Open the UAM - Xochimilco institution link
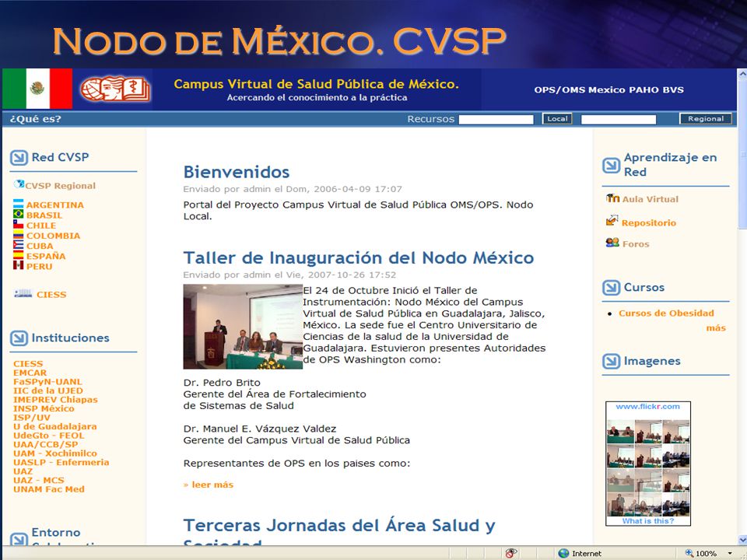This screenshot has width=747, height=560. pyautogui.click(x=55, y=453)
